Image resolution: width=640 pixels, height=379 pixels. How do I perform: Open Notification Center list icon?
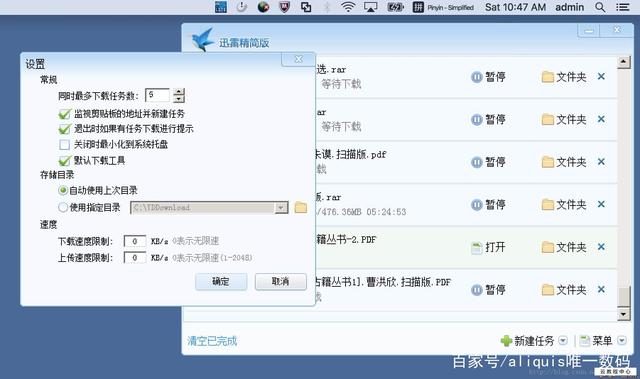coord(622,7)
